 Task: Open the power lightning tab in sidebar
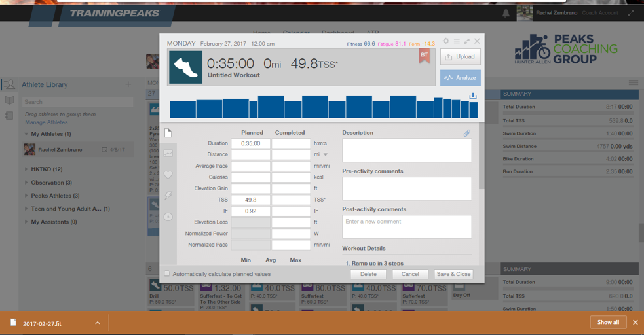(168, 196)
